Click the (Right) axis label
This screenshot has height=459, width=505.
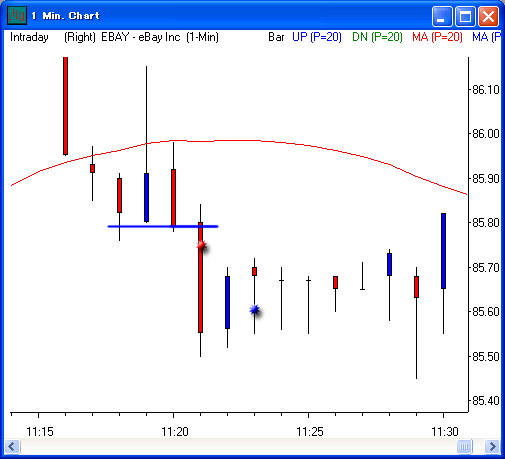point(80,37)
